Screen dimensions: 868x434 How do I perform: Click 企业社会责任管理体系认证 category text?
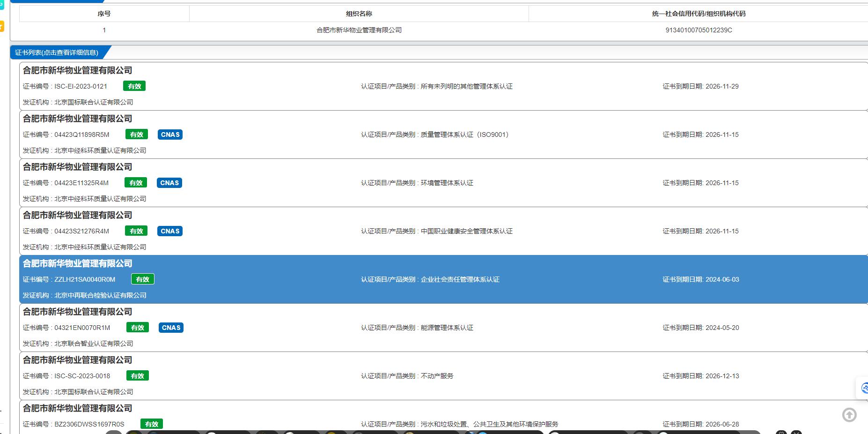point(460,279)
